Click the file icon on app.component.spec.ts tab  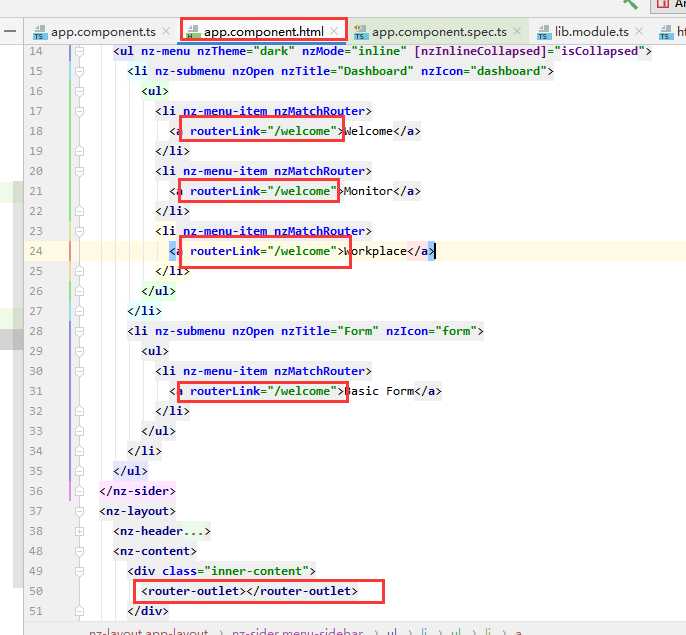click(x=361, y=32)
